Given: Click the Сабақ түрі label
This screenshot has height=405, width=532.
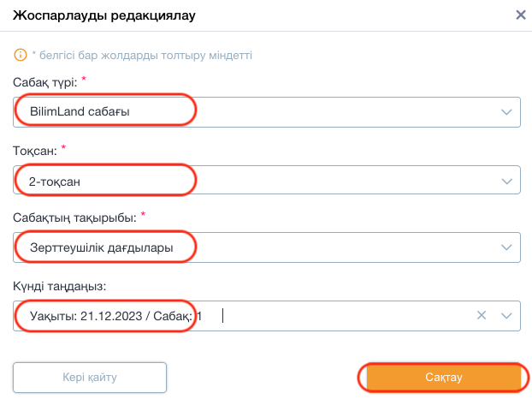Looking at the screenshot, I should click(45, 82).
